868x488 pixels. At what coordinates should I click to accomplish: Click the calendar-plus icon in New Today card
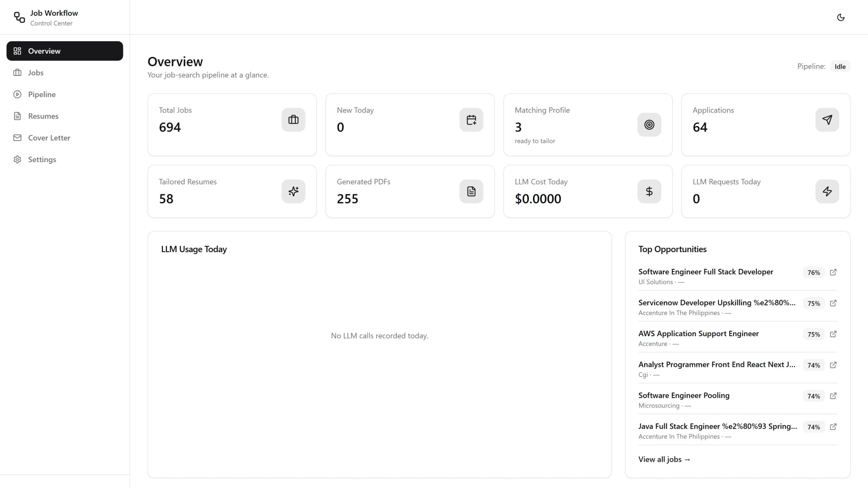coord(472,120)
